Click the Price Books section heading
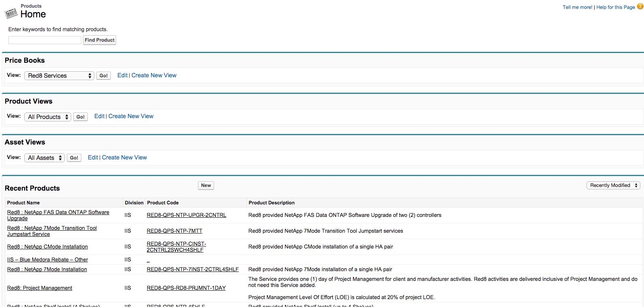644x308 pixels. click(x=25, y=60)
